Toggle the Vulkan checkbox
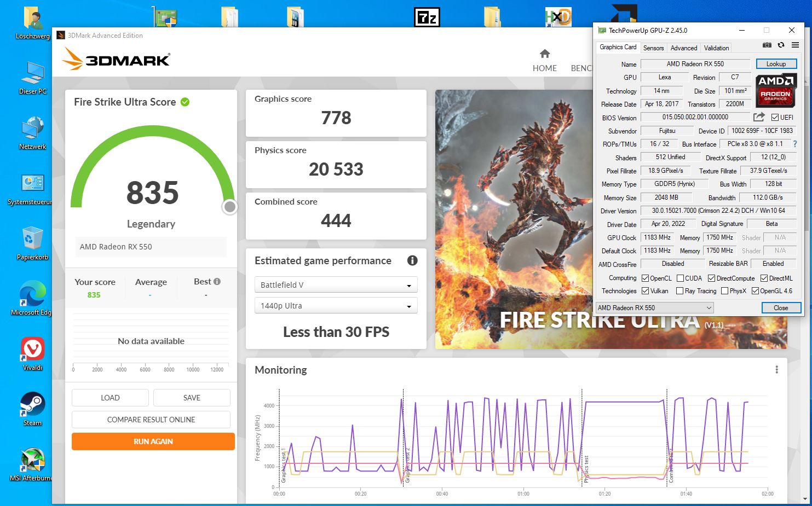This screenshot has width=812, height=506. pyautogui.click(x=645, y=291)
